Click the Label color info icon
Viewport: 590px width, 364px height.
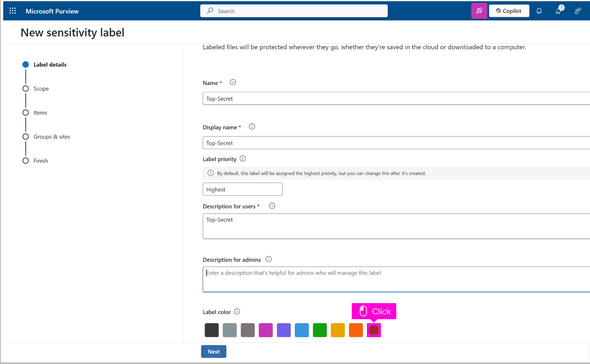point(237,312)
